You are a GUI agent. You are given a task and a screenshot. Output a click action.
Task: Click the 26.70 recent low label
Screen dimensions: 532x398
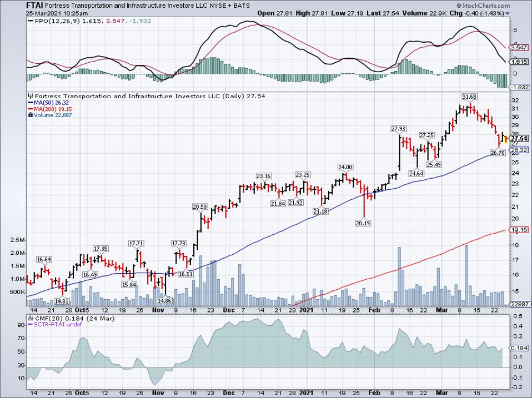coord(498,153)
